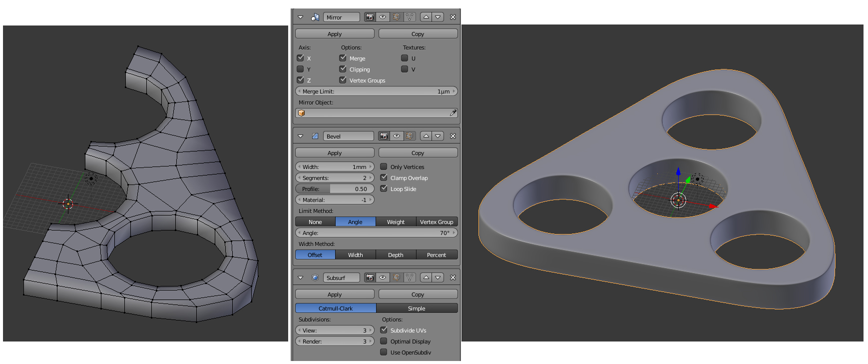The image size is (868, 364).
Task: Enable the Y mirror axis checkbox
Action: (300, 69)
